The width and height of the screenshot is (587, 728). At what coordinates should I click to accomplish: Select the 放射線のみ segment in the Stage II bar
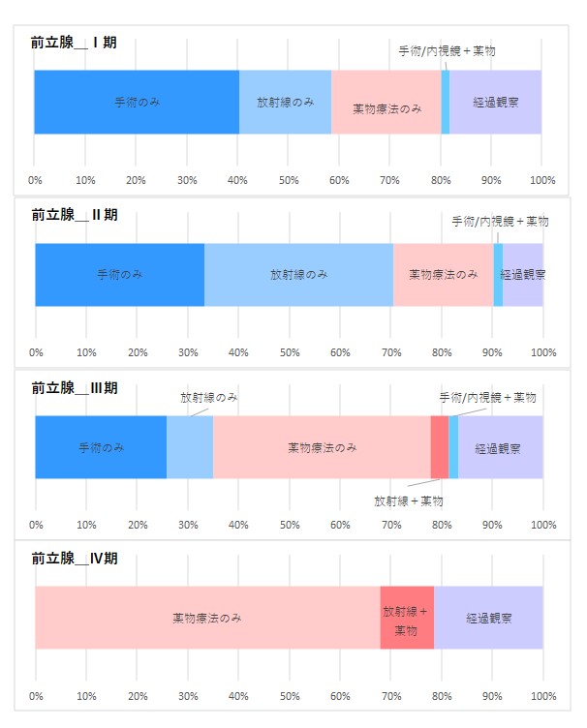tap(298, 275)
